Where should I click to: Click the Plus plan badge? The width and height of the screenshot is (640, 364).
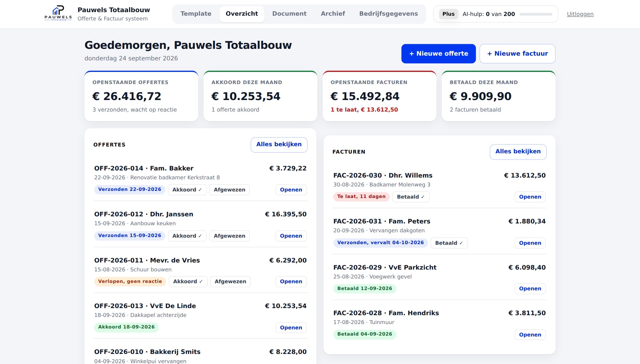[448, 14]
